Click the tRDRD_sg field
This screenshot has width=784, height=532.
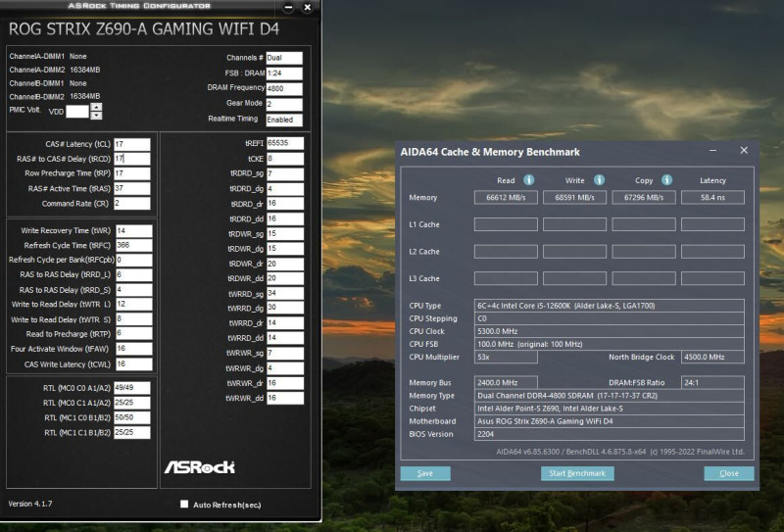tap(285, 174)
